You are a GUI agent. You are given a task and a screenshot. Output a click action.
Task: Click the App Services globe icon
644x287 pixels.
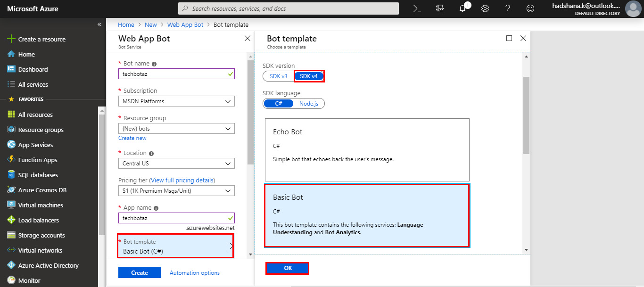(x=11, y=145)
